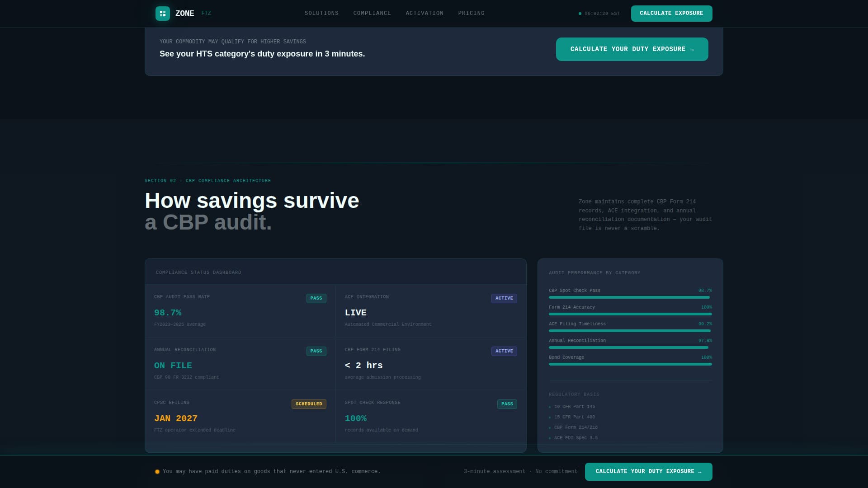Click the bottom bar Calculate Your Duty Exposure button
The height and width of the screenshot is (488, 868).
point(648,472)
